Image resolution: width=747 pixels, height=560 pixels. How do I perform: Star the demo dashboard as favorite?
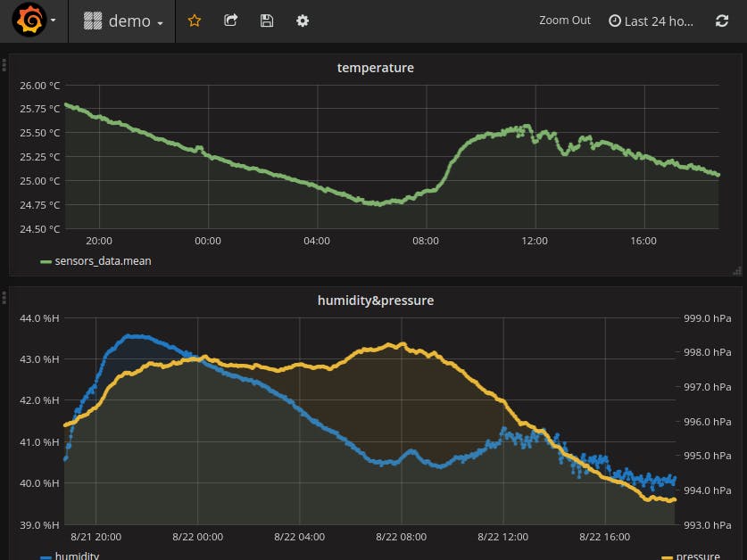(x=194, y=20)
